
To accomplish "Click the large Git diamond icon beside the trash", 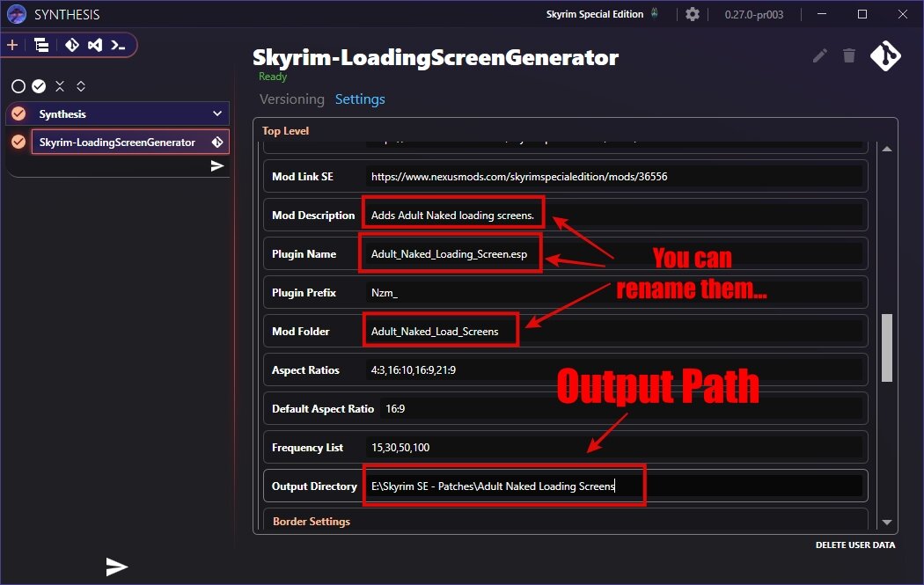I will point(885,56).
